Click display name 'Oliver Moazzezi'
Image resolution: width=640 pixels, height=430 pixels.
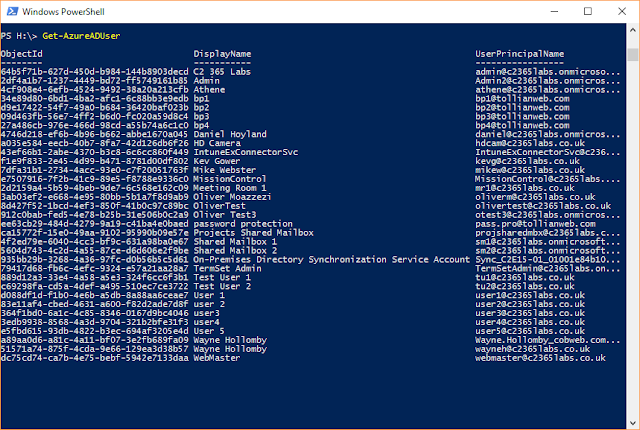tap(232, 197)
